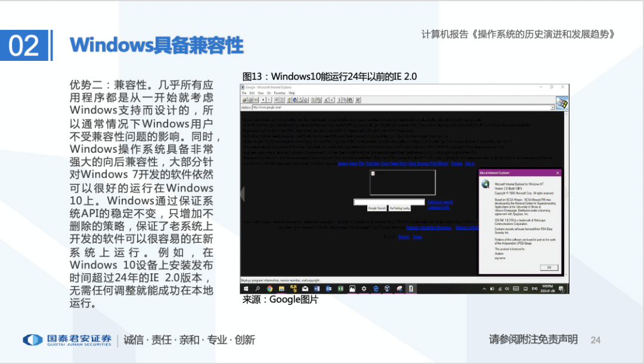The image size is (644, 364).
Task: Open the Favorites menu in Internet Explorer
Action: 280,93
